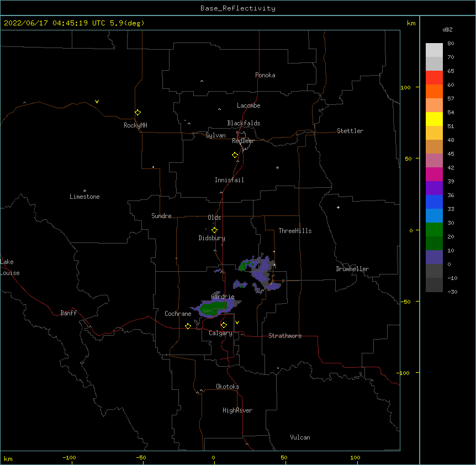Click the Limestone label
The image size is (476, 465).
click(x=84, y=197)
